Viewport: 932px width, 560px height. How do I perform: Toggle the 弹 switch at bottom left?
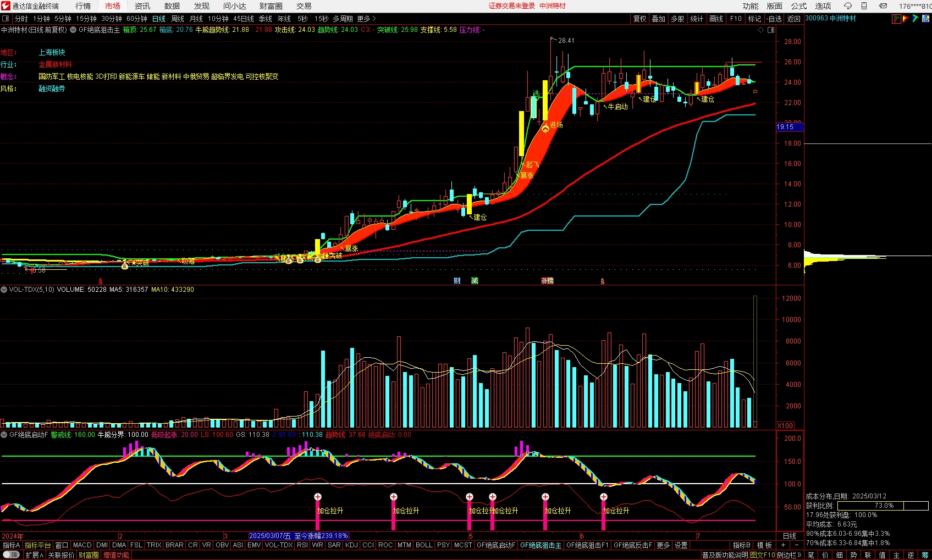pos(11,555)
